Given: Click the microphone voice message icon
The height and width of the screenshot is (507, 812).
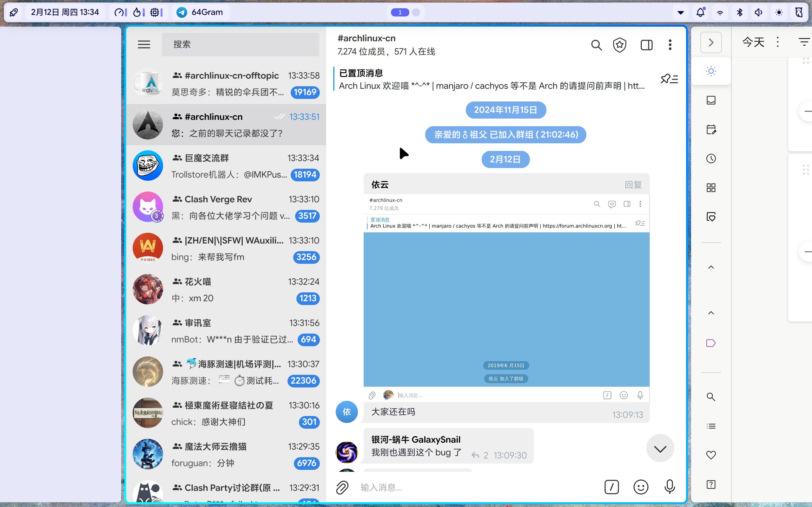Looking at the screenshot, I should (x=670, y=487).
